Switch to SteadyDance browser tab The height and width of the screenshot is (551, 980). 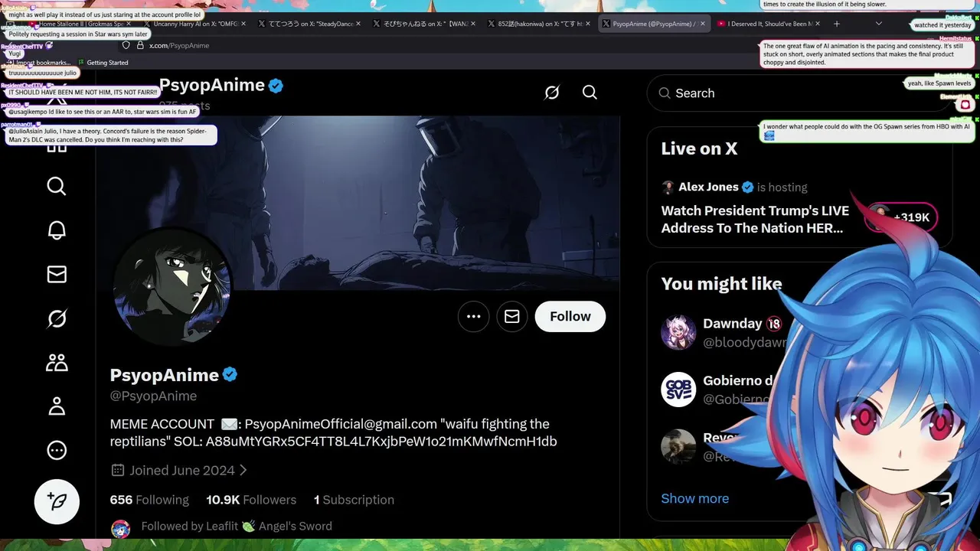309,24
